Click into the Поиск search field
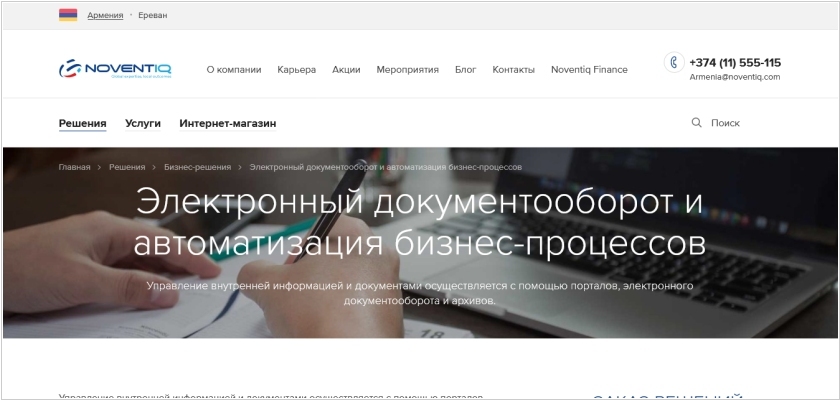 (x=738, y=123)
